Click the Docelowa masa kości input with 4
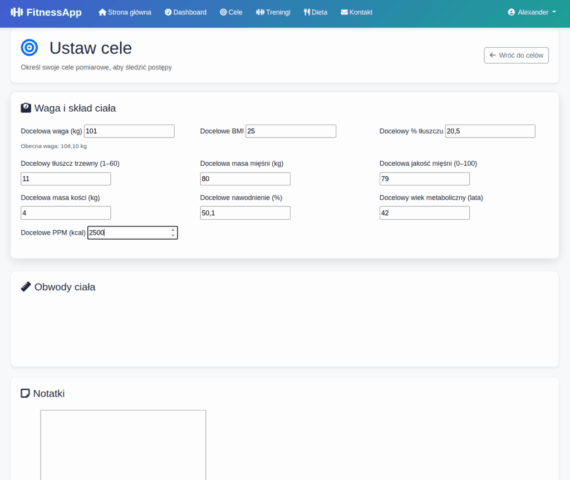Viewport: 570px width, 480px height. 66,213
